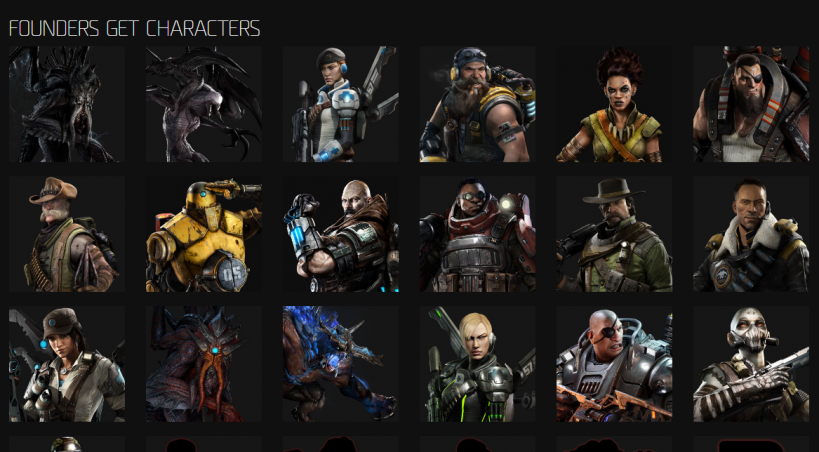819x452 pixels.
Task: Select the woman in the brown cap
Action: click(x=67, y=364)
